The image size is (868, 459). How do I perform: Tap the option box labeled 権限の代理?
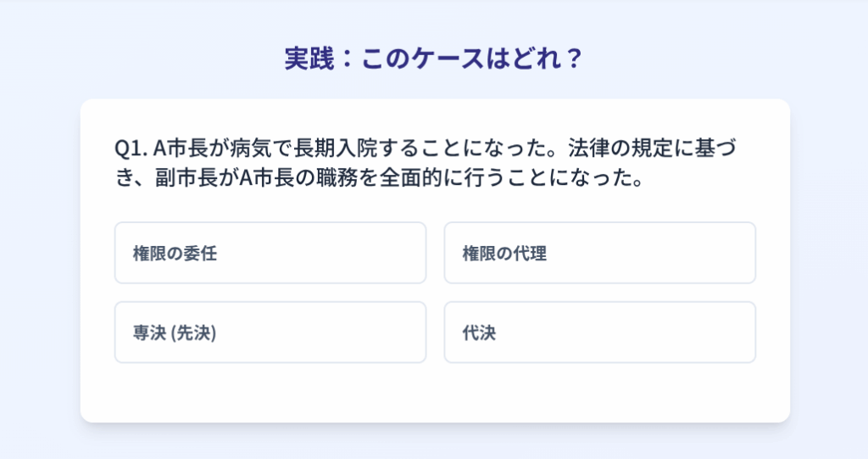pos(599,253)
